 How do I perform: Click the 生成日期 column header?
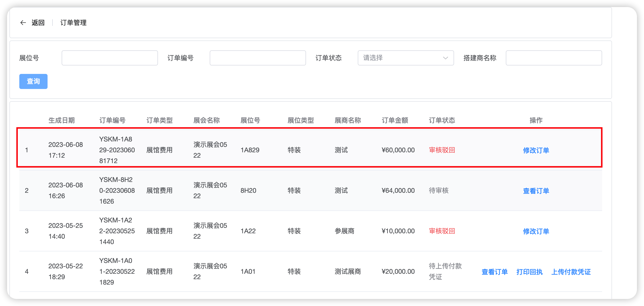point(61,120)
